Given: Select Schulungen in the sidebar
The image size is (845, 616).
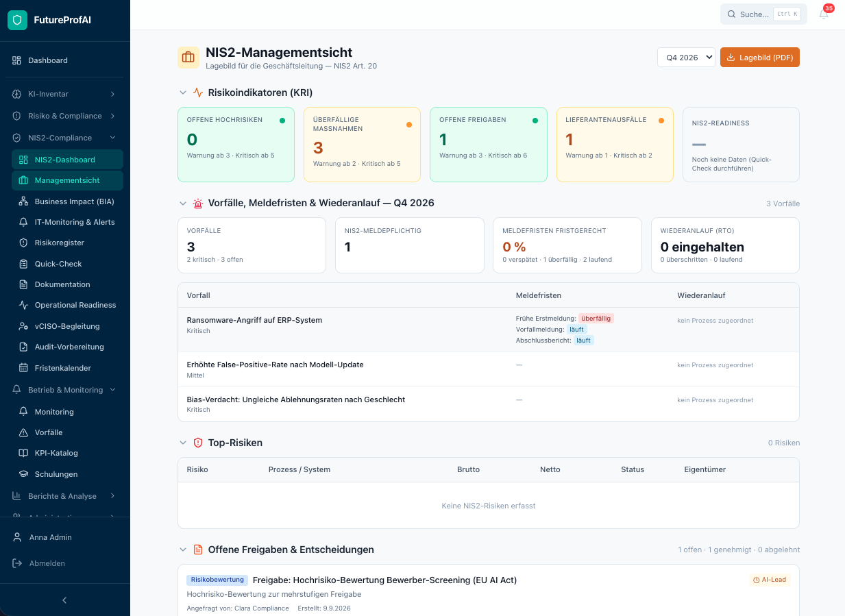Looking at the screenshot, I should pyautogui.click(x=67, y=474).
